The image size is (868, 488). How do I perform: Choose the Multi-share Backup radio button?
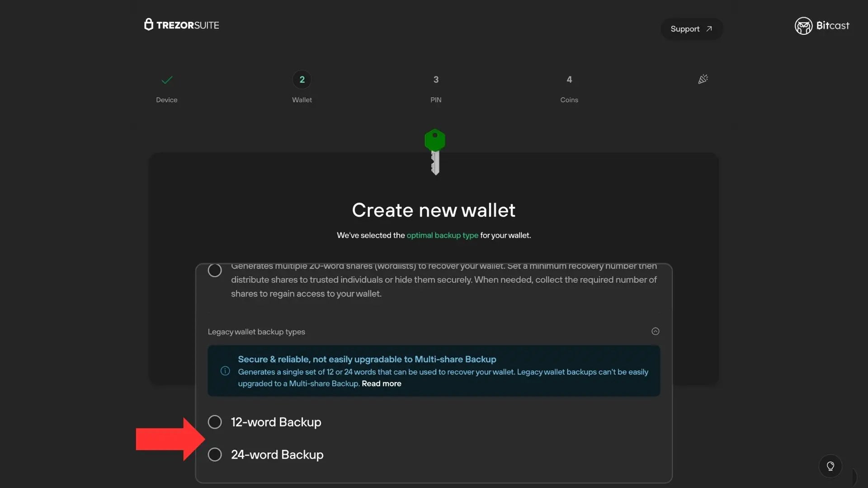click(215, 270)
